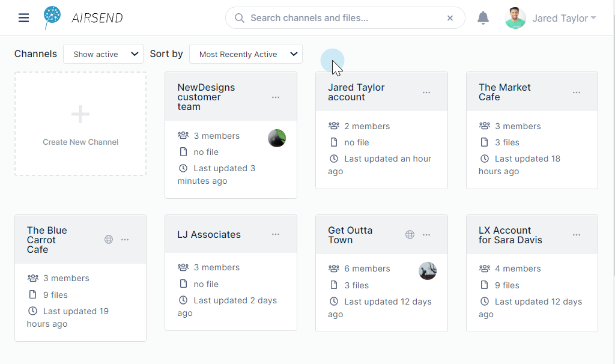Click clock icon on NewDesigns customer team card
Screen dimensions: 615x364
click(x=183, y=168)
